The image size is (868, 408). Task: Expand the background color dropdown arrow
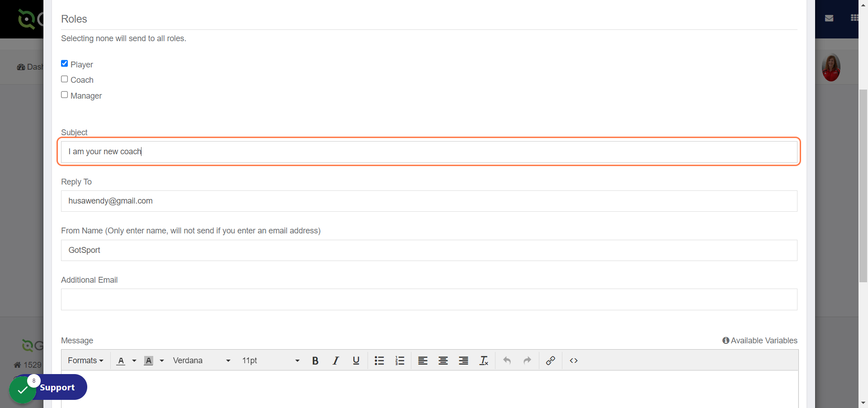coord(162,361)
